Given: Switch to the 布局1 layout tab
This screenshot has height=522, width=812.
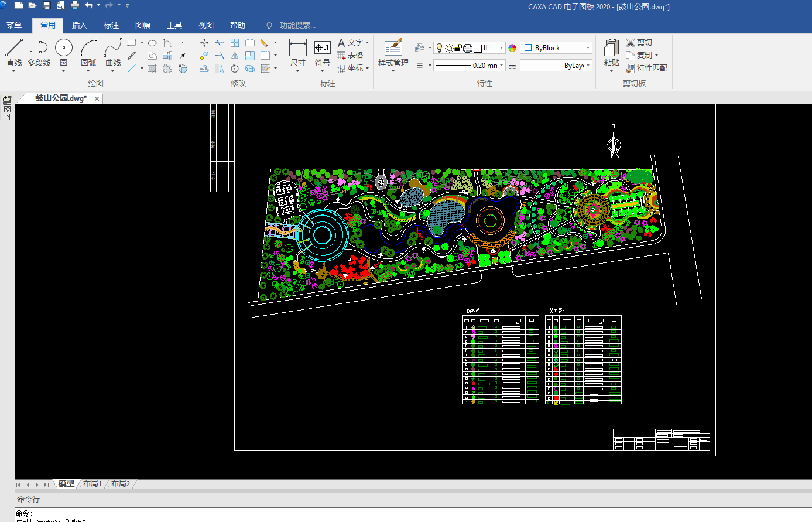Looking at the screenshot, I should click(92, 484).
